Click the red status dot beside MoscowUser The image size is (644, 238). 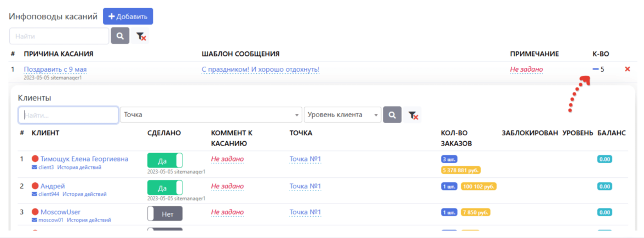[36, 212]
